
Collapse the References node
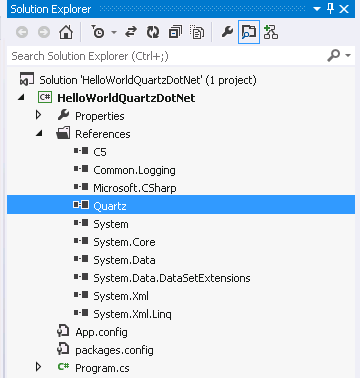[x=39, y=134]
